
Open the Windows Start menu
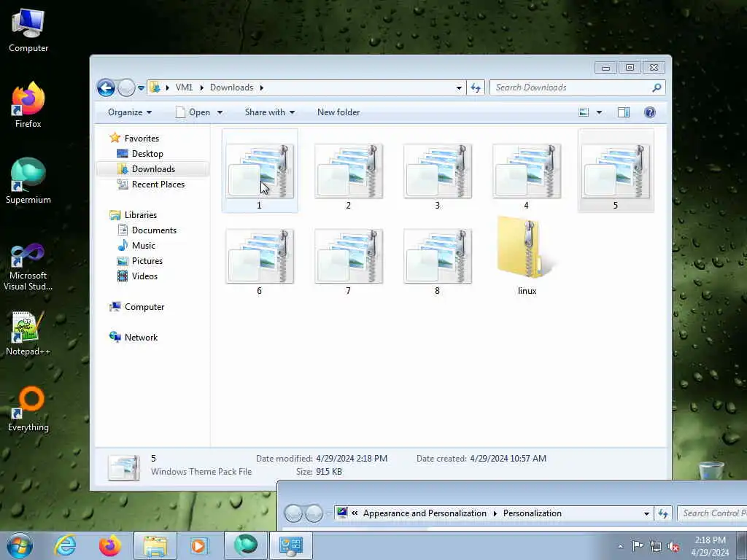coord(20,545)
